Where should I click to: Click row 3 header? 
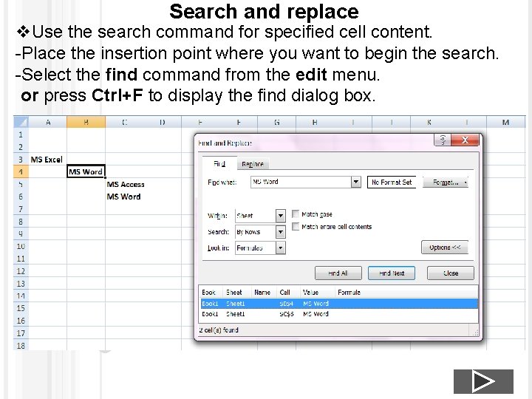pyautogui.click(x=21, y=160)
